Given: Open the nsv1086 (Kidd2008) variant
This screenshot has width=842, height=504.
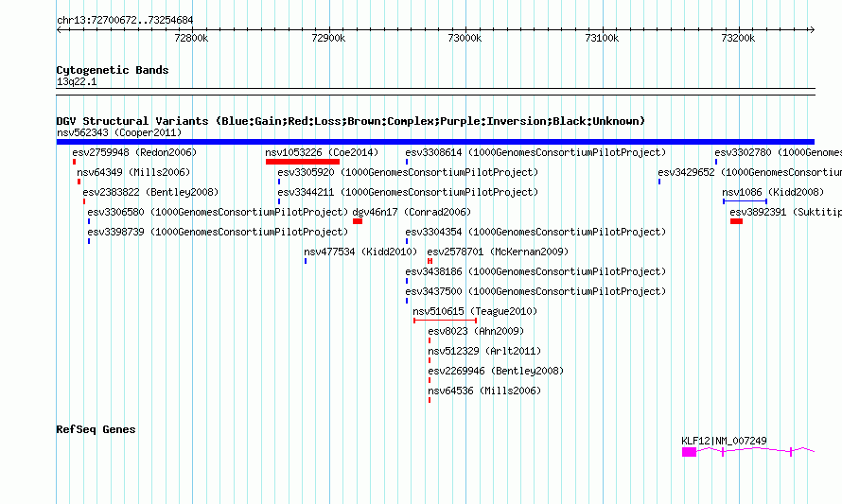Looking at the screenshot, I should [x=773, y=192].
